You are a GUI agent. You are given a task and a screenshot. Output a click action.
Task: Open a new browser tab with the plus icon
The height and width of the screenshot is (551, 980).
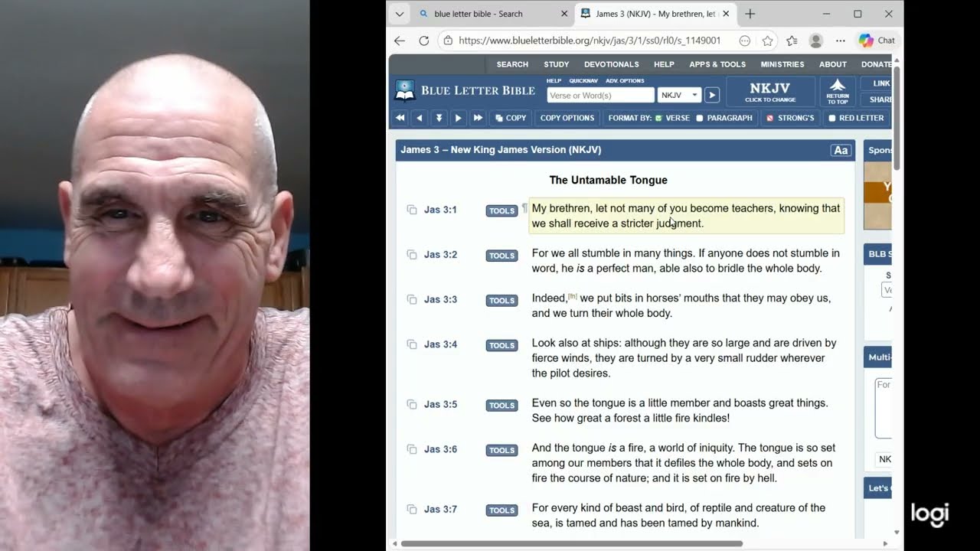pos(750,14)
